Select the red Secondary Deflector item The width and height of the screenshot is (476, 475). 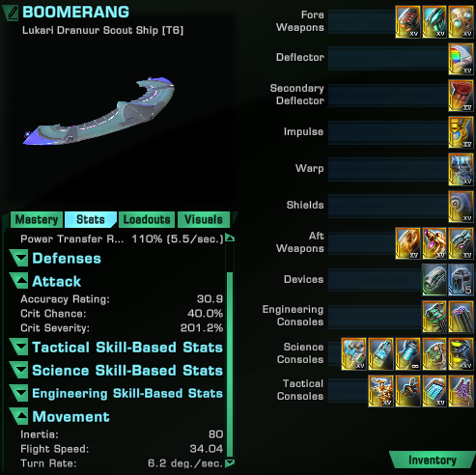pos(461,96)
